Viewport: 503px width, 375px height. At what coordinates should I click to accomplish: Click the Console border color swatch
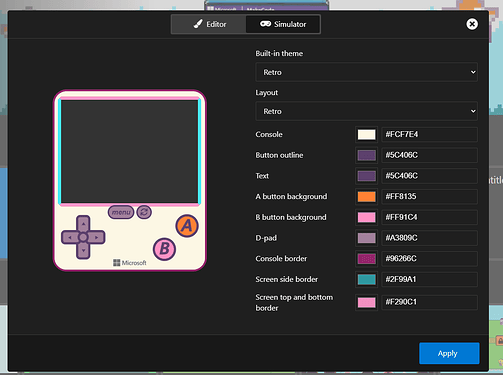tap(366, 258)
